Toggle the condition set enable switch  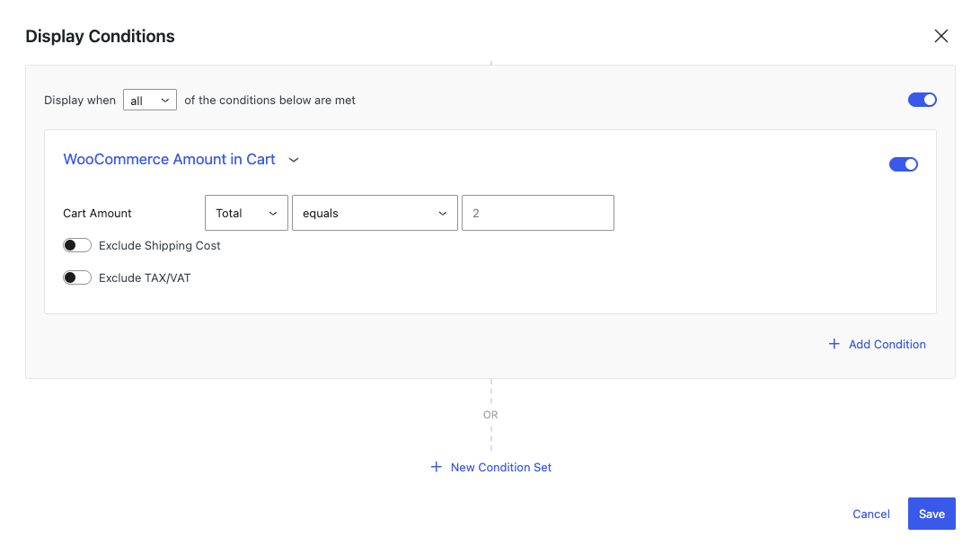point(922,100)
